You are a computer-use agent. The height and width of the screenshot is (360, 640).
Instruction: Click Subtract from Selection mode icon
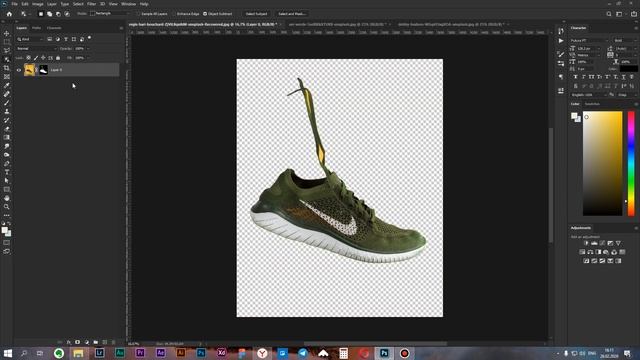58,14
